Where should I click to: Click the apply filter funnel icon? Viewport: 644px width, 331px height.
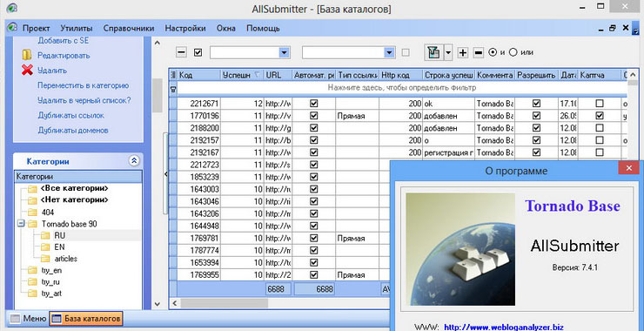click(433, 52)
